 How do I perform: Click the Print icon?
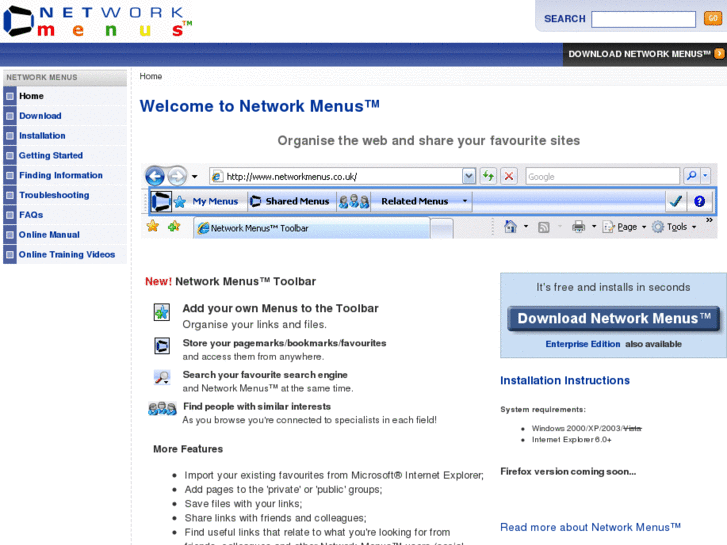[578, 226]
